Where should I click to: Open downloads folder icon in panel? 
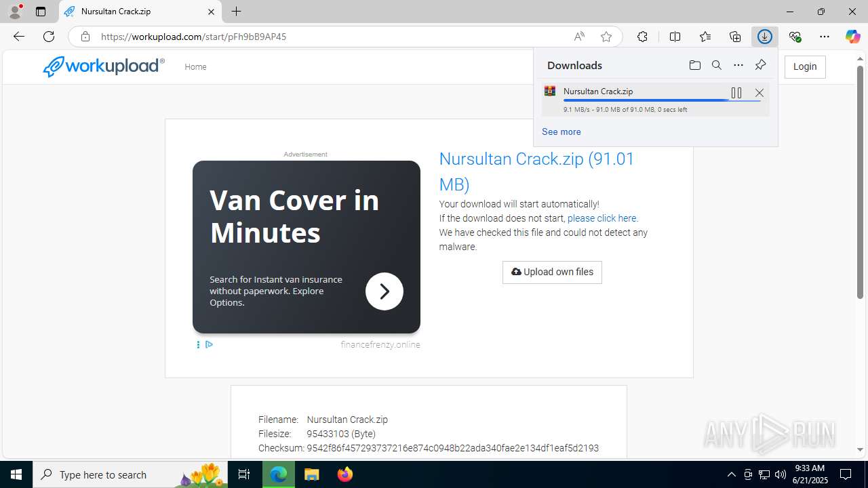[694, 65]
